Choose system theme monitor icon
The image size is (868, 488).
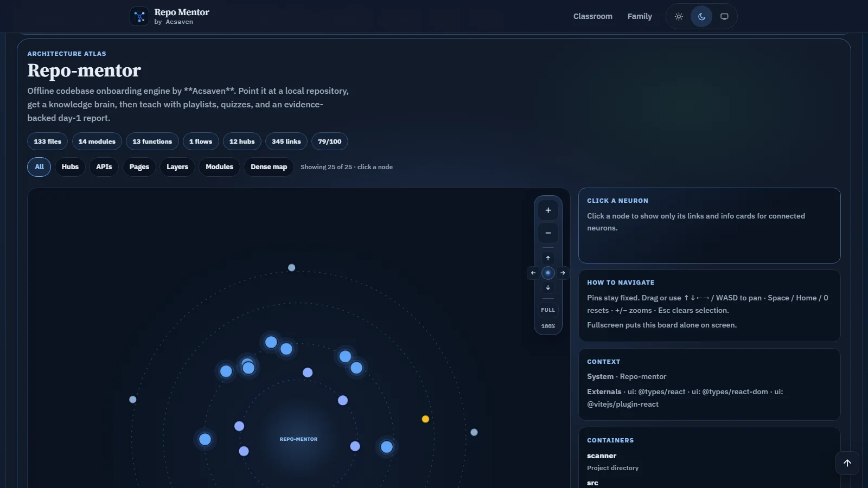724,16
